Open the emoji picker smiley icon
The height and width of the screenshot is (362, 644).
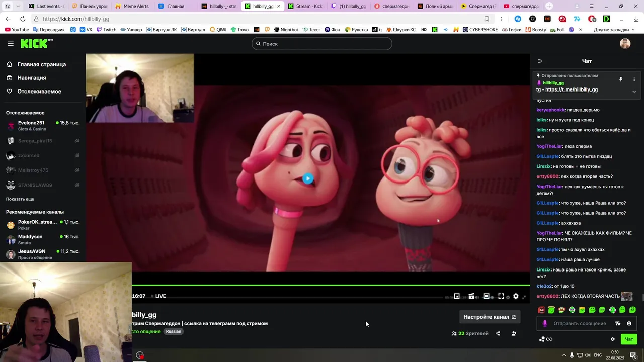click(629, 324)
